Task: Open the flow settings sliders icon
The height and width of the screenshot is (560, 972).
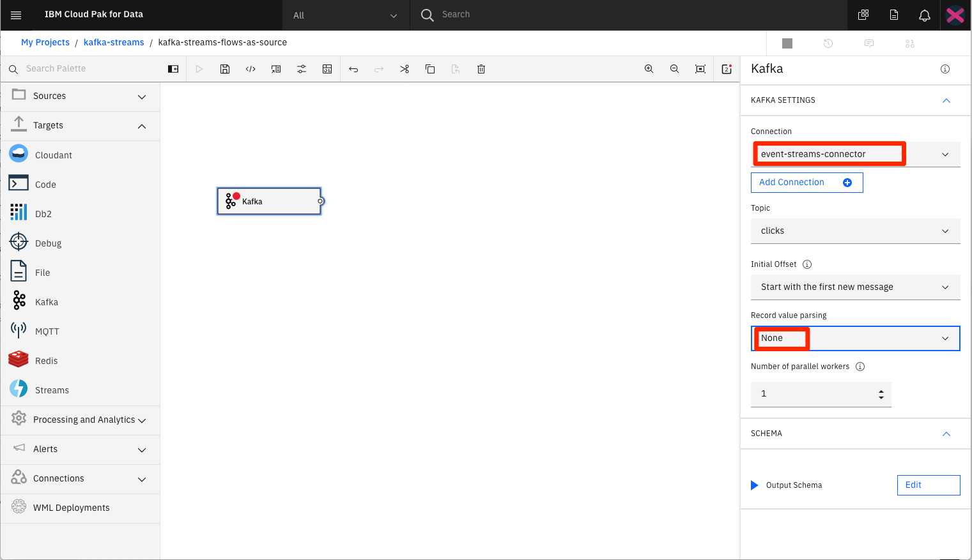Action: pyautogui.click(x=302, y=69)
